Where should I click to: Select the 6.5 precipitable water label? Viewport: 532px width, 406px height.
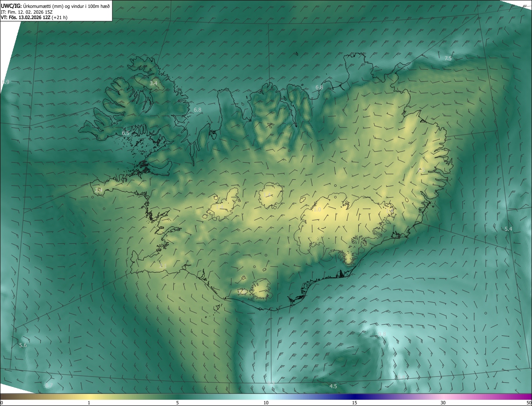tap(126, 133)
